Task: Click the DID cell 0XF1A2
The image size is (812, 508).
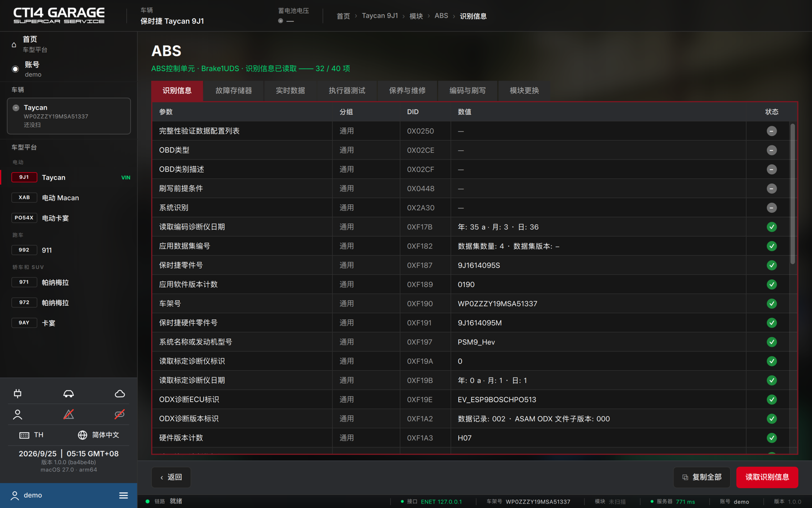Action: coord(420,419)
